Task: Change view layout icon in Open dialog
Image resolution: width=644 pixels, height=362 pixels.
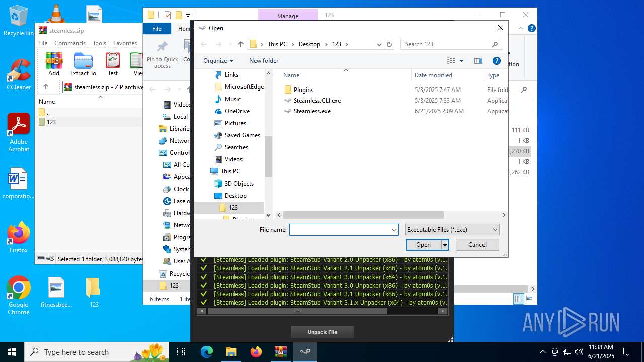Action: pos(451,61)
